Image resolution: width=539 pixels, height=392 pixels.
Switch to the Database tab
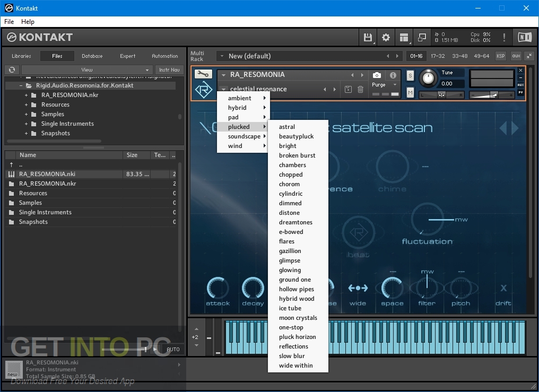(92, 56)
